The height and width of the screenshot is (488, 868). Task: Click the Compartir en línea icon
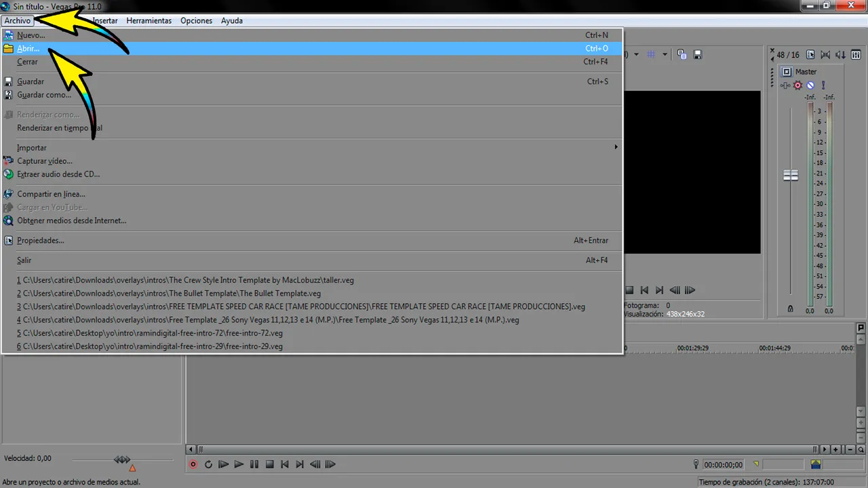(9, 194)
